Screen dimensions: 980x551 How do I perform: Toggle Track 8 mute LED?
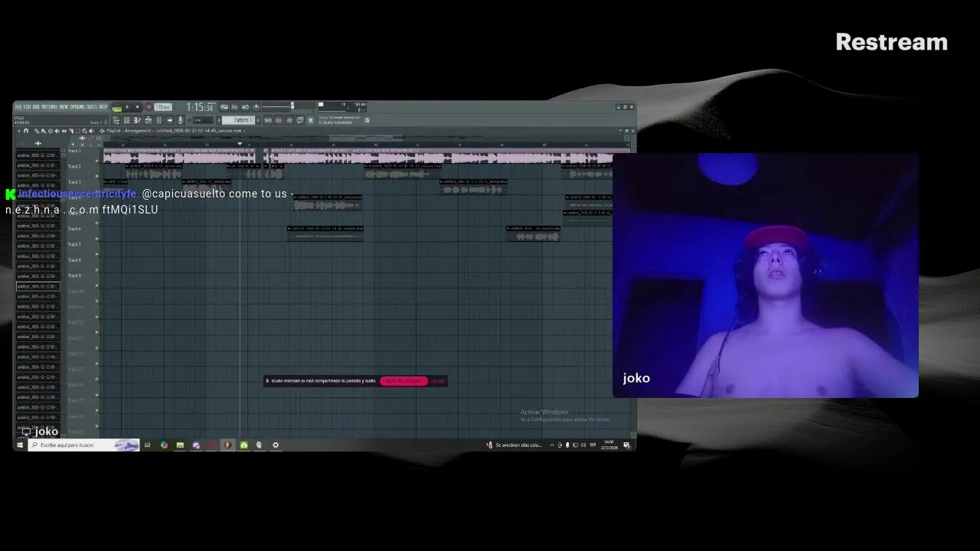[96, 270]
